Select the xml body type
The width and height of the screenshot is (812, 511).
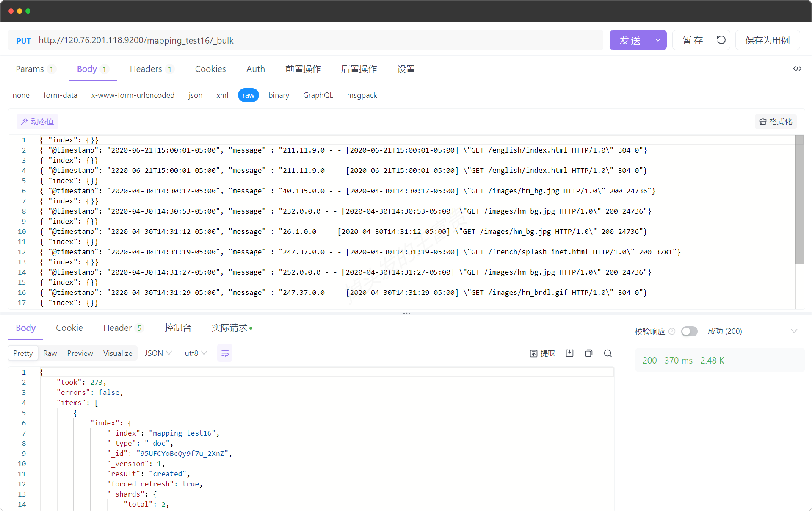(222, 95)
